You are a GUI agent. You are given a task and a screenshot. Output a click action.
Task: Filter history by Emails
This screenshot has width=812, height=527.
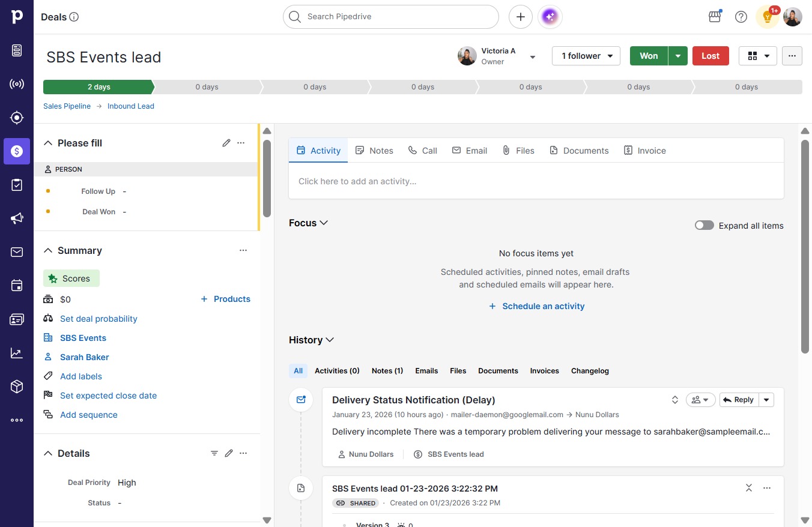click(426, 371)
